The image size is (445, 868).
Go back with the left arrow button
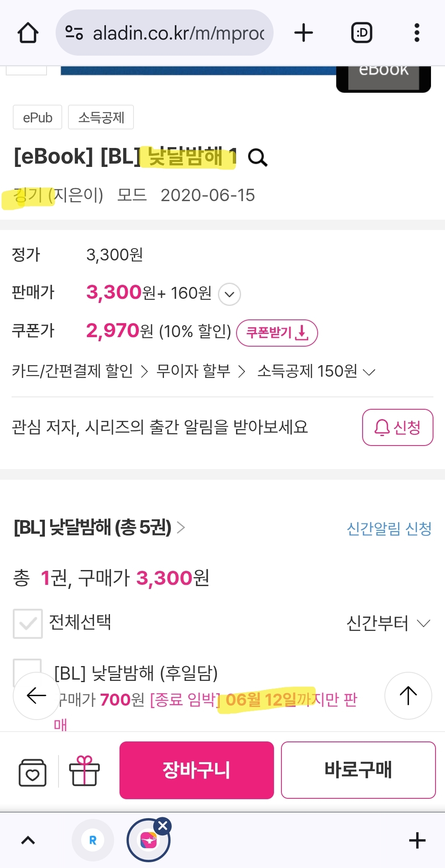point(36,696)
